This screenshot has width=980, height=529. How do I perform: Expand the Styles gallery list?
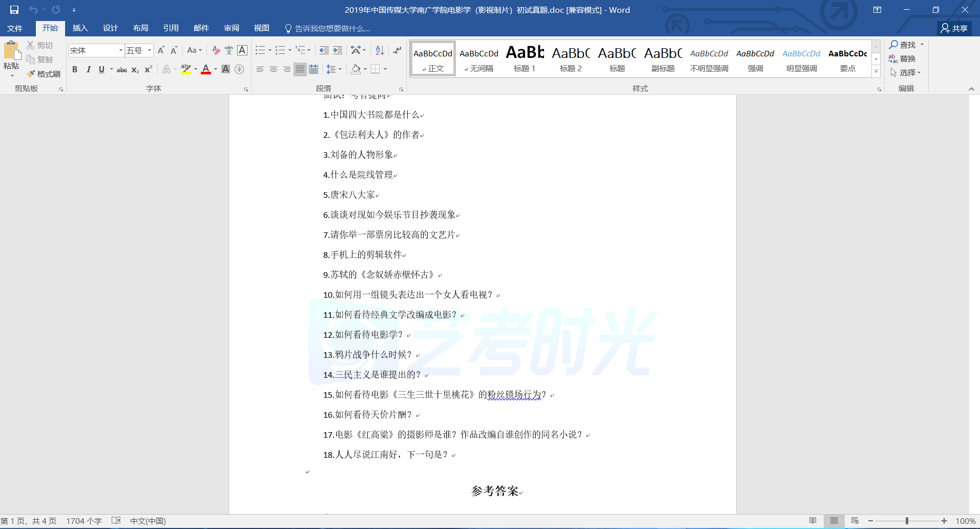(877, 72)
